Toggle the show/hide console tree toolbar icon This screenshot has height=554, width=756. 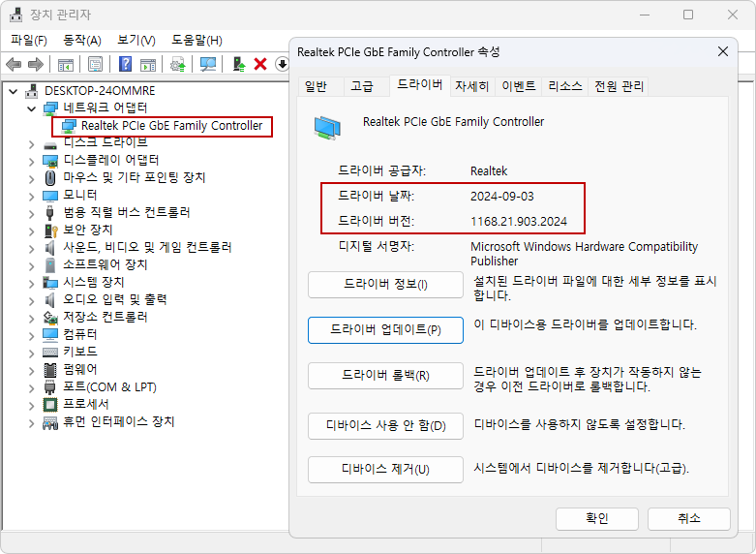[x=66, y=64]
